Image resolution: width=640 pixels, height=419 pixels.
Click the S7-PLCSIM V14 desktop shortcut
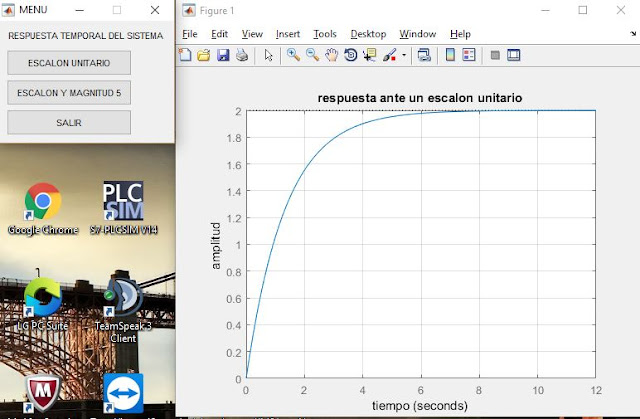[123, 208]
